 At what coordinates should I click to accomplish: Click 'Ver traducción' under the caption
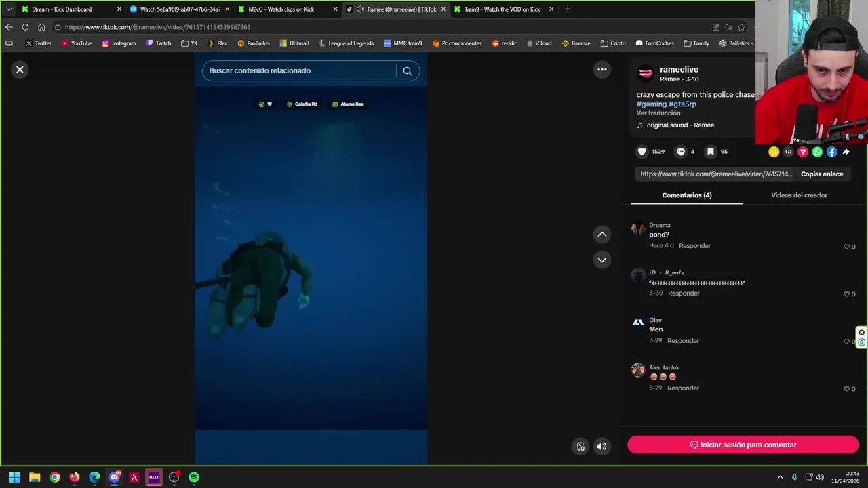pyautogui.click(x=658, y=113)
